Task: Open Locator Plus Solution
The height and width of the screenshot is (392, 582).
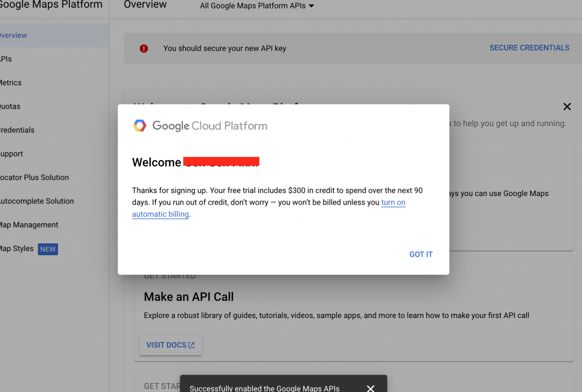Action: click(x=33, y=177)
